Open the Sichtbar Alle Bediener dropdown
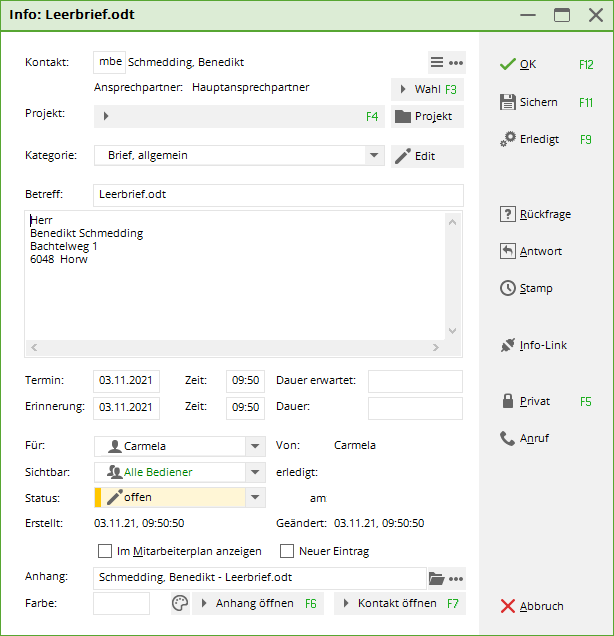The height and width of the screenshot is (636, 614). point(254,472)
